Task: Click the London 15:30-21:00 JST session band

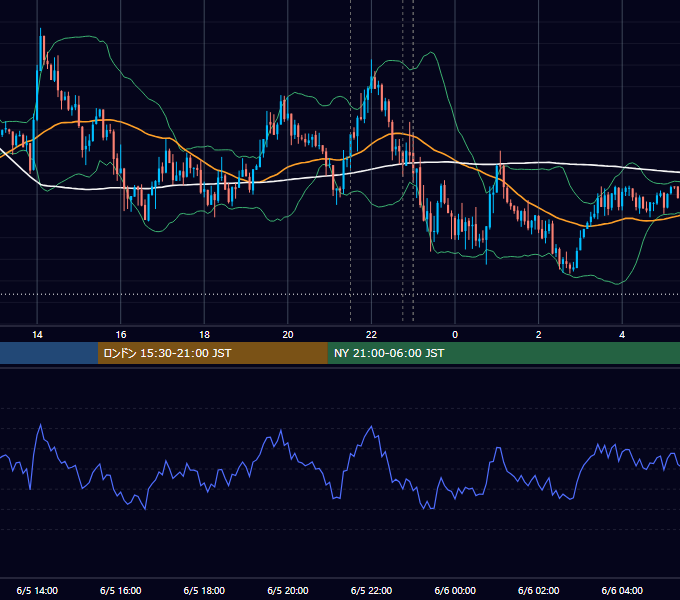Action: coord(212,353)
